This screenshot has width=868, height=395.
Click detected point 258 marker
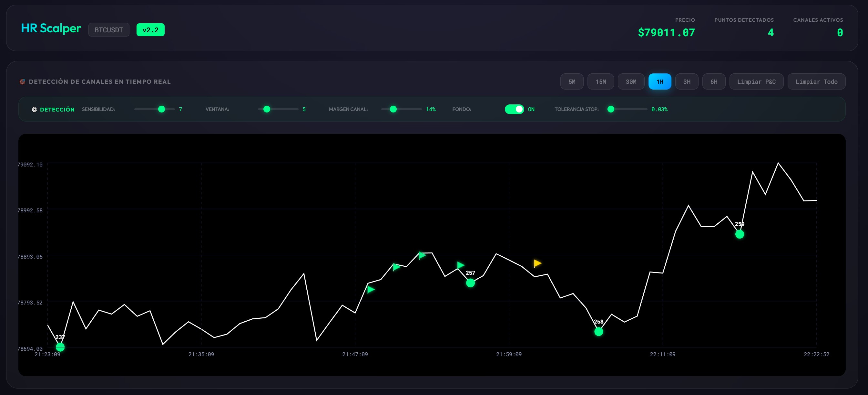599,332
